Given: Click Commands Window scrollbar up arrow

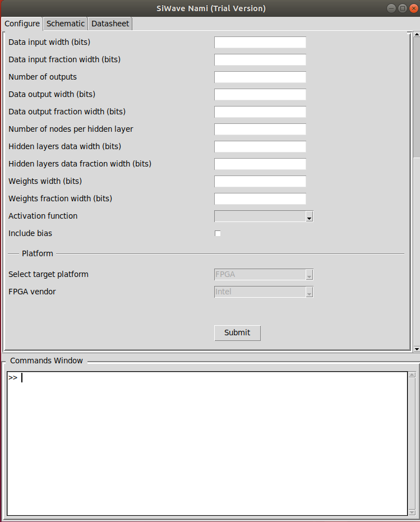Looking at the screenshot, I should click(x=412, y=375).
